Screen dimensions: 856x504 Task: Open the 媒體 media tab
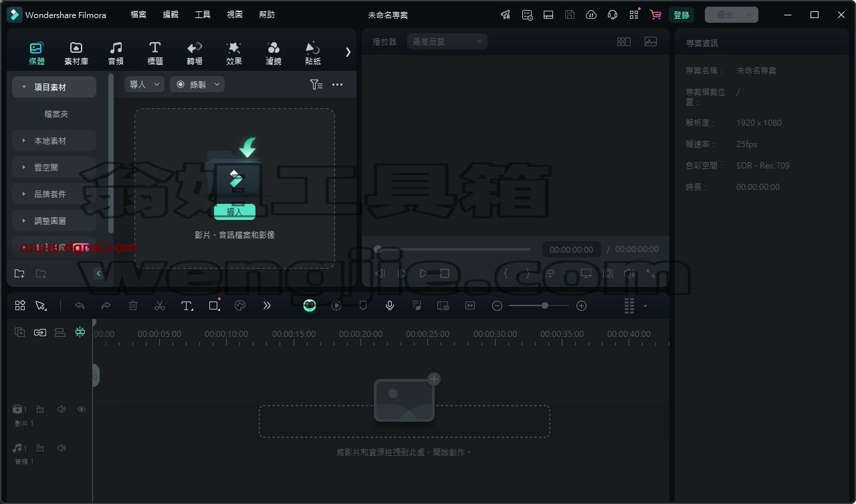(x=36, y=53)
